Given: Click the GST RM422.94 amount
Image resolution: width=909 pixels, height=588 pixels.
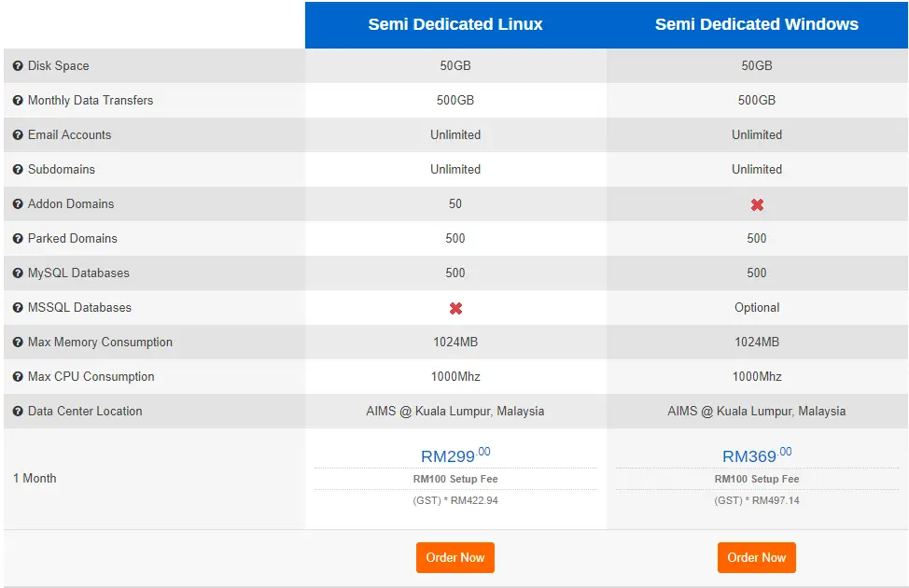Looking at the screenshot, I should coord(455,500).
